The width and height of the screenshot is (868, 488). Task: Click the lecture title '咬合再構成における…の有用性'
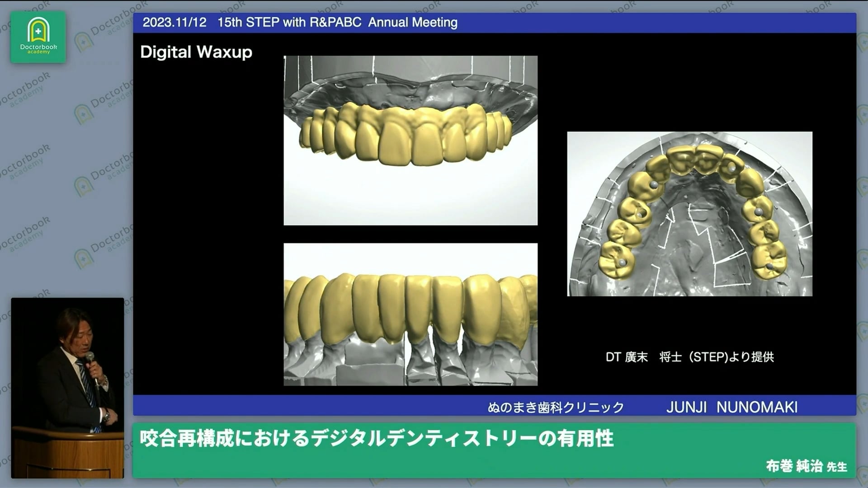377,438
